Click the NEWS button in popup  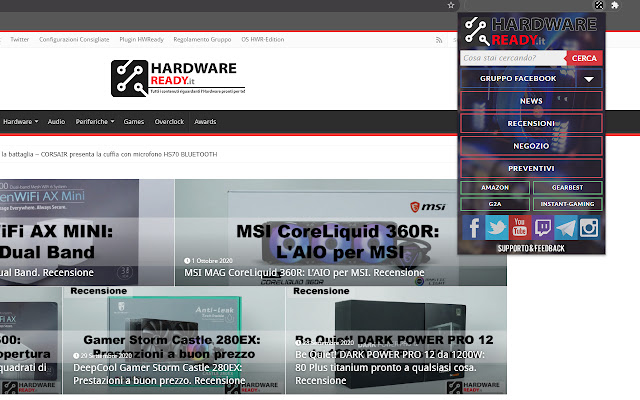click(531, 101)
